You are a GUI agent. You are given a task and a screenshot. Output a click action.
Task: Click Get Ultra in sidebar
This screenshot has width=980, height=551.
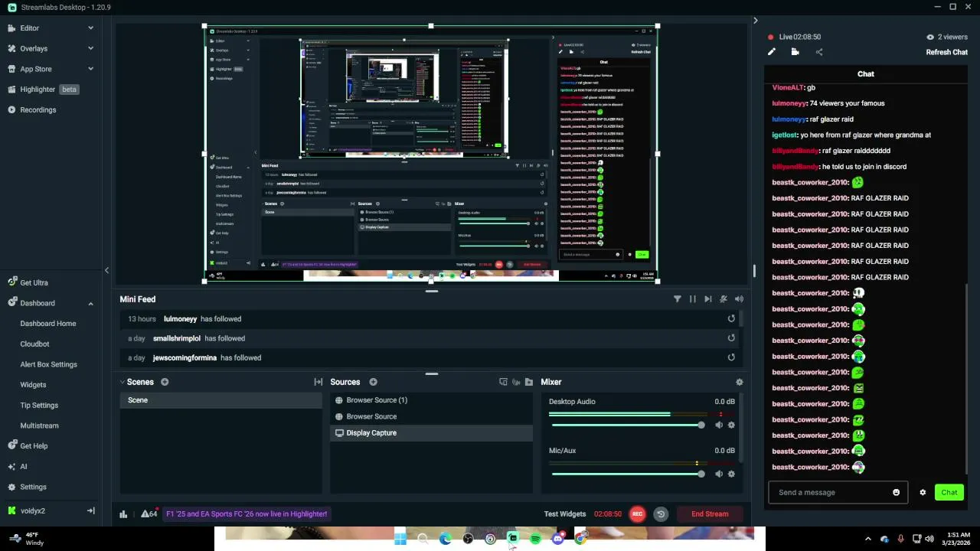tap(34, 283)
